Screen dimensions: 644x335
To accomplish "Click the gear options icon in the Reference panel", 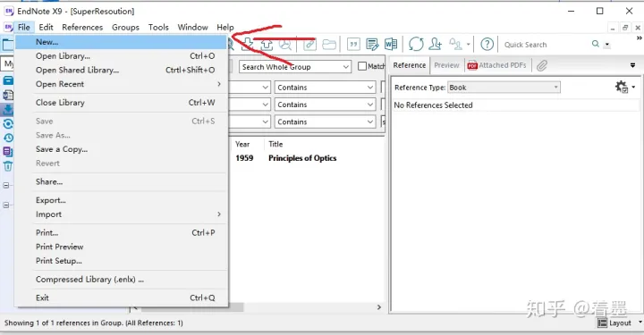I will tap(622, 87).
